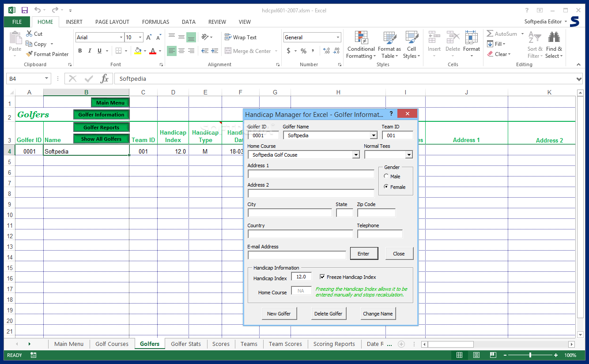This screenshot has width=589, height=364.
Task: Expand the Normal Tees dropdown
Action: coord(408,155)
